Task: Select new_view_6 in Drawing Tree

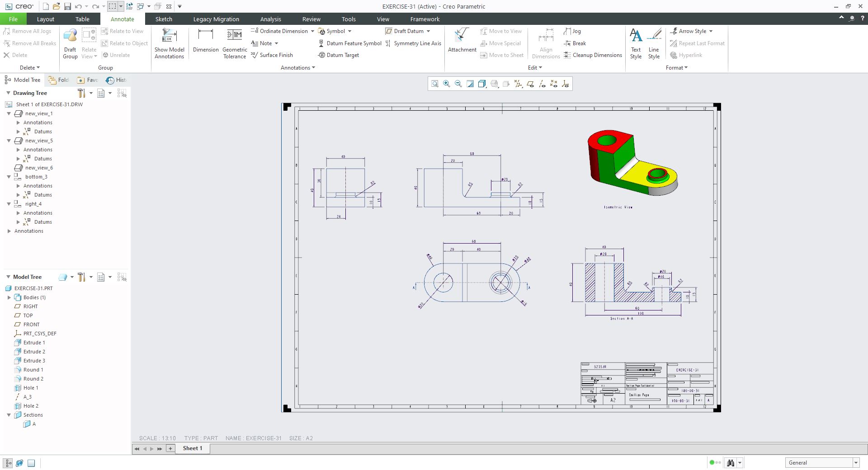Action: [x=39, y=168]
